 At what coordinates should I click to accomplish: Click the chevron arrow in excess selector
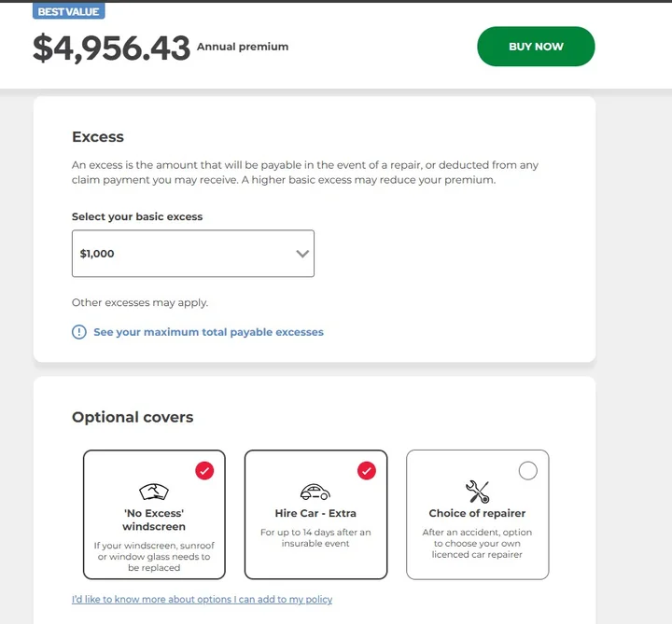click(x=302, y=254)
